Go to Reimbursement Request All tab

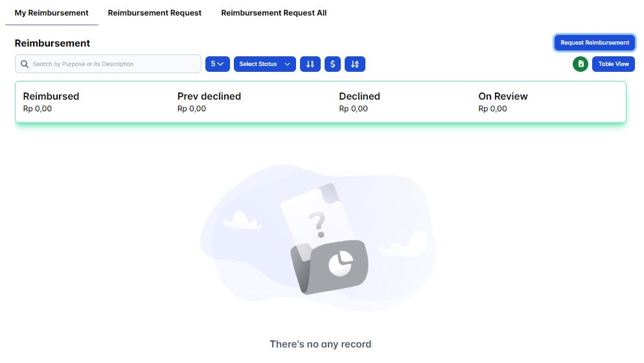click(x=273, y=13)
